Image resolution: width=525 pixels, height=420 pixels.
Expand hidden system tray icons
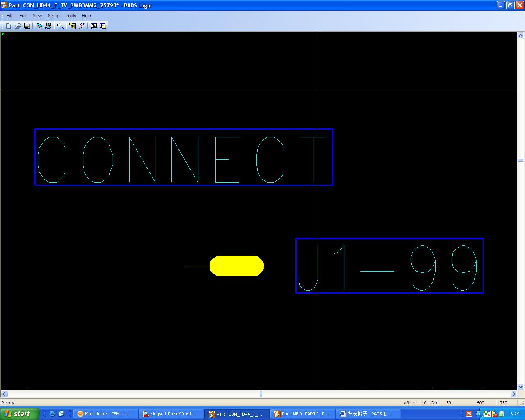pyautogui.click(x=479, y=414)
